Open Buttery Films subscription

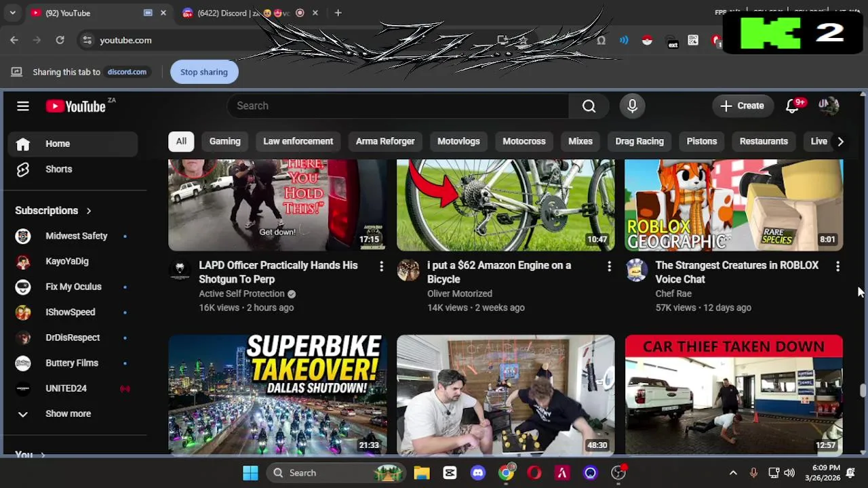pyautogui.click(x=73, y=363)
